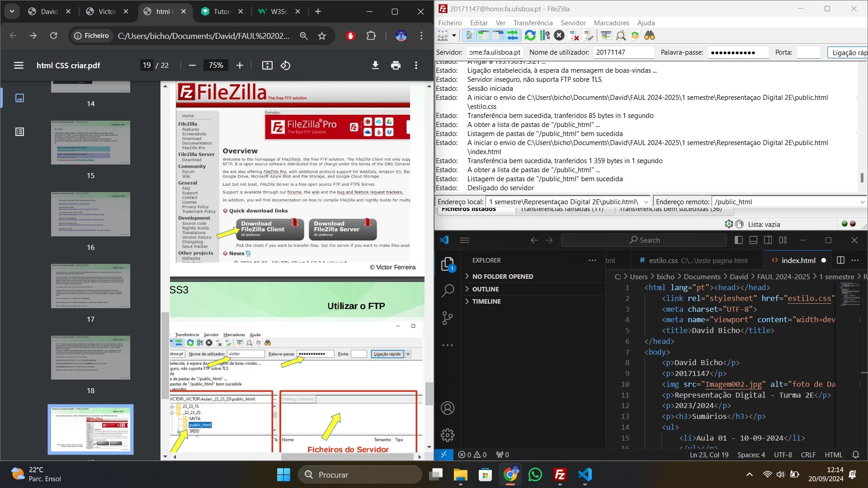Open VS Code Search view in activity bar

pos(448,291)
